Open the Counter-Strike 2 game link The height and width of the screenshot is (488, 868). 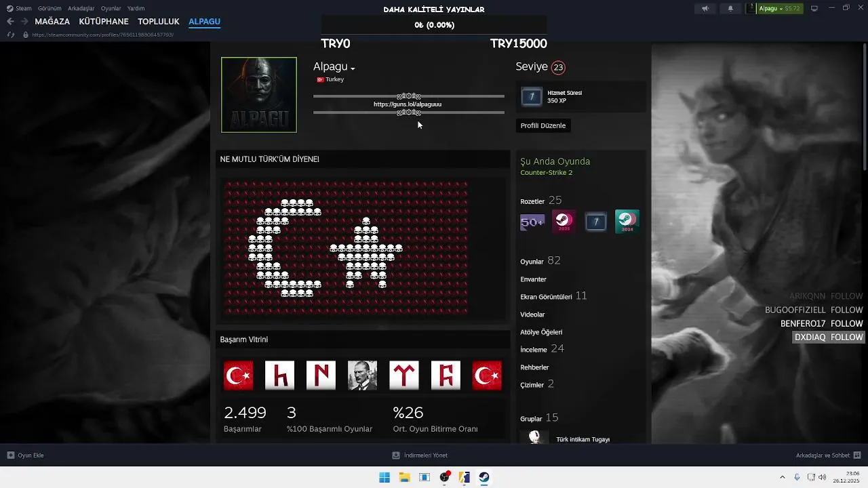coord(547,173)
